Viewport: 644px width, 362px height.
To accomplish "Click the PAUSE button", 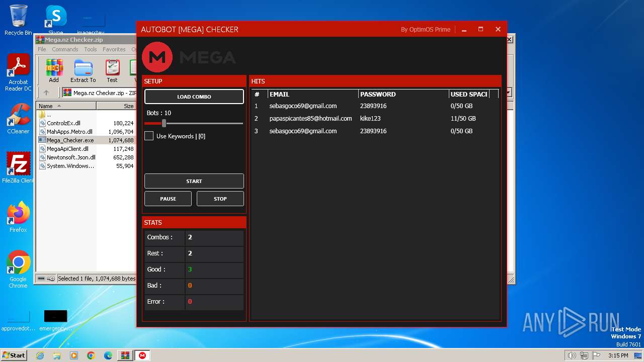I will point(168,199).
